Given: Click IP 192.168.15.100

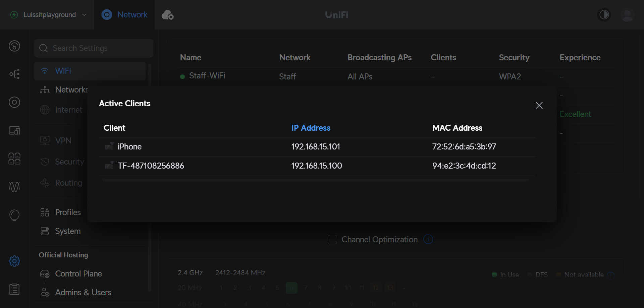Looking at the screenshot, I should click(316, 166).
